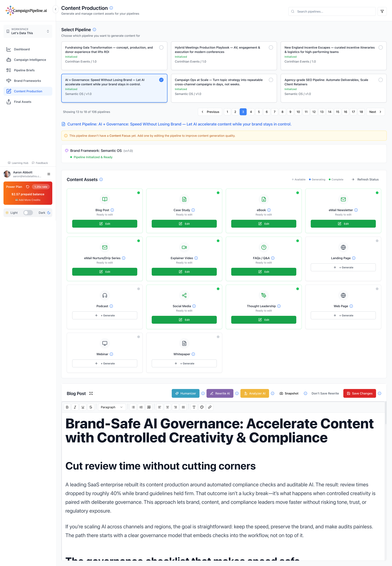This screenshot has height=566, width=392.
Task: Take a Snapshot of the post
Action: pyautogui.click(x=289, y=393)
